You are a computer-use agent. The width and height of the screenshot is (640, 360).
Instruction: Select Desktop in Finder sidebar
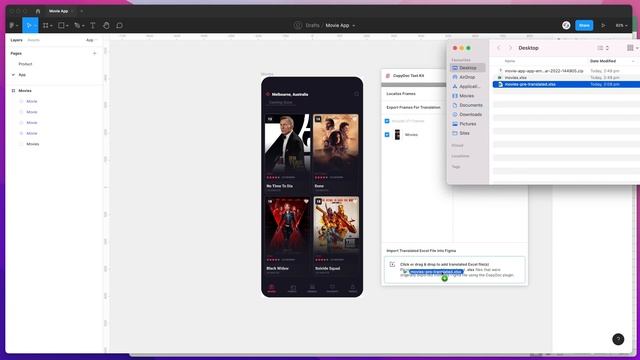(x=467, y=68)
